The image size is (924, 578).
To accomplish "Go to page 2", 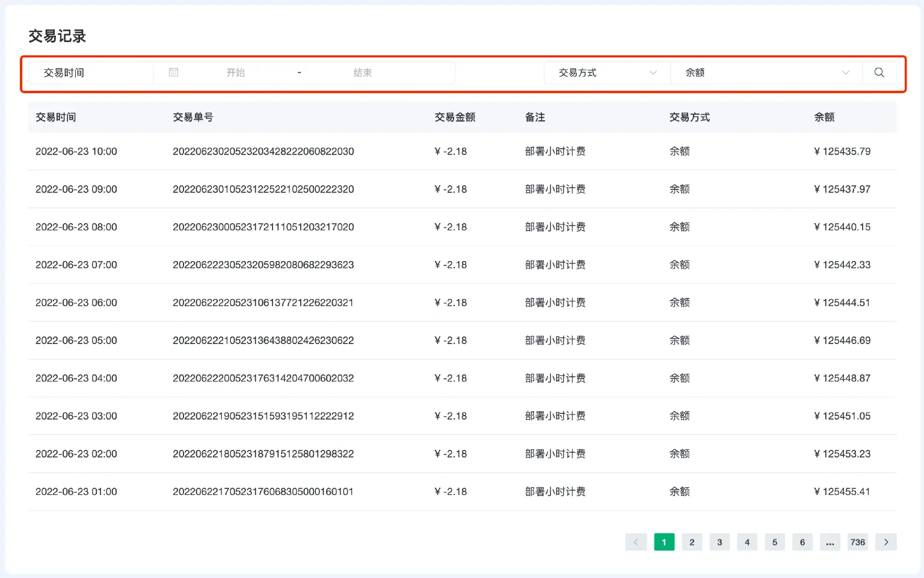I will tap(691, 541).
